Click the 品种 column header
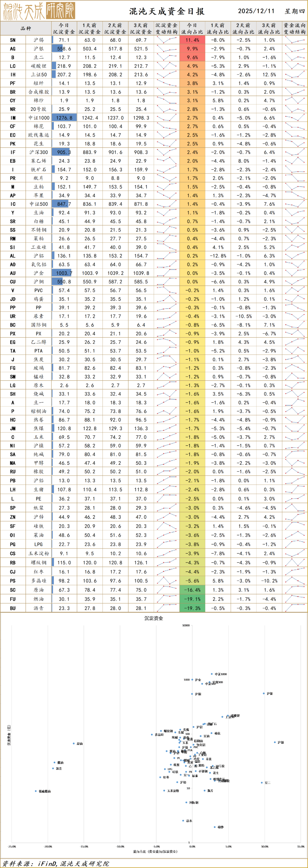Screen dimensions: 308x868 pos(26,28)
